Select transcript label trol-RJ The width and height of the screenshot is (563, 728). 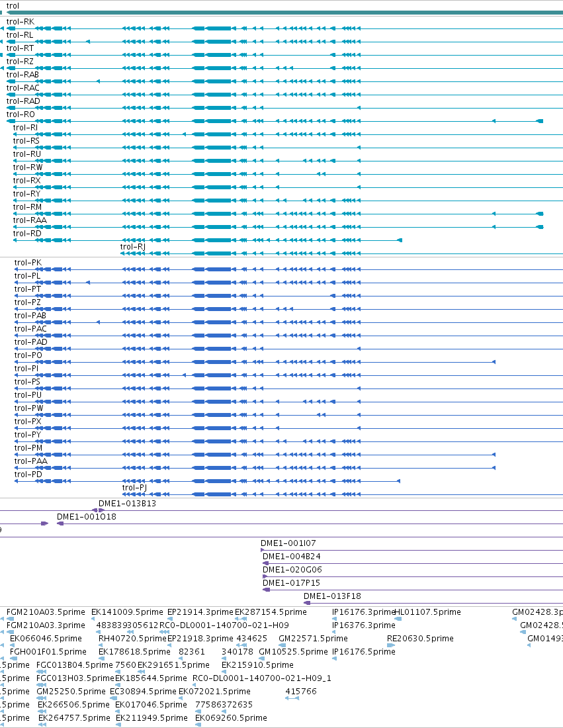(133, 247)
